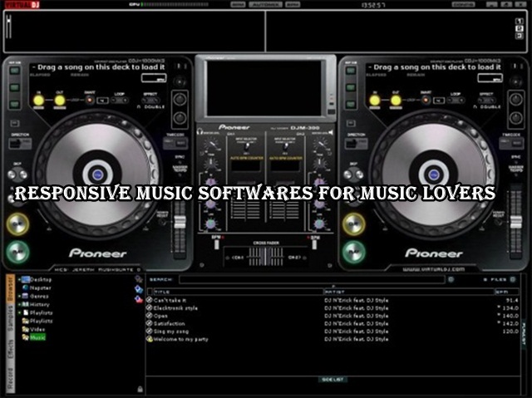Click the bottom hot cue button on left deck
This screenshot has width=532, height=398.
15,104
